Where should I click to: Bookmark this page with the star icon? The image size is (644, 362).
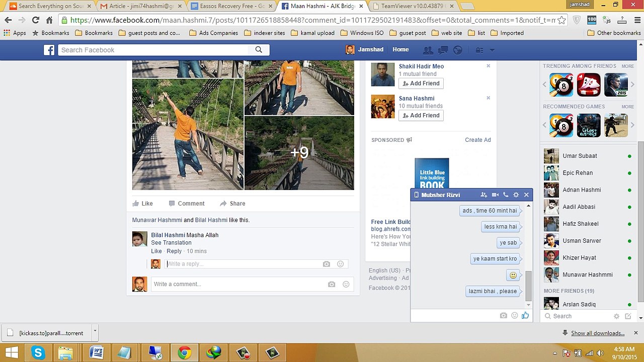coord(561,20)
